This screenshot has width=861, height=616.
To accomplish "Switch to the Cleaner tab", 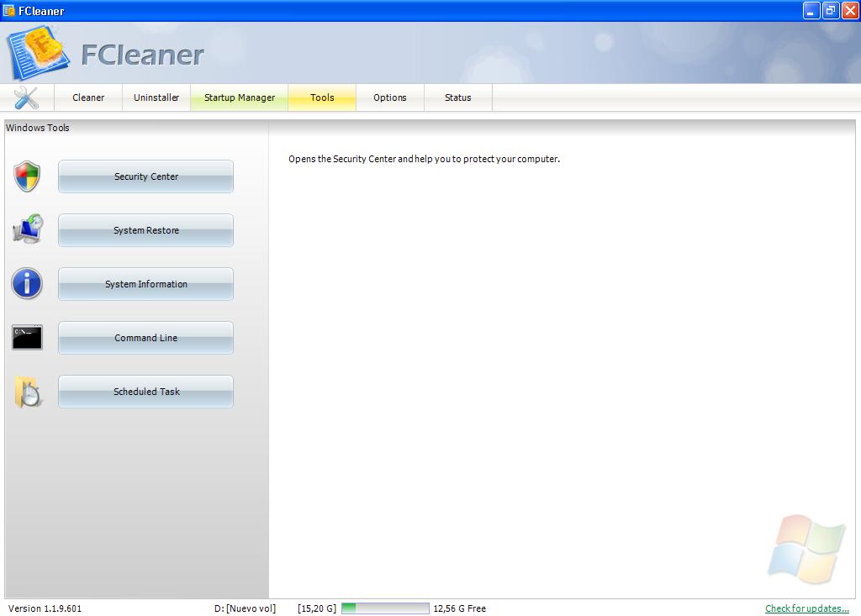I will [x=88, y=97].
